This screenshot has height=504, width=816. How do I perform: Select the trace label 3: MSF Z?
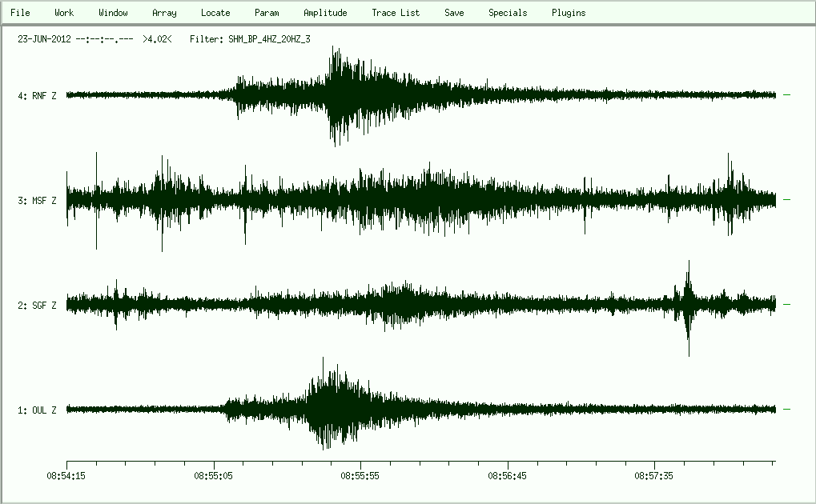pyautogui.click(x=37, y=201)
